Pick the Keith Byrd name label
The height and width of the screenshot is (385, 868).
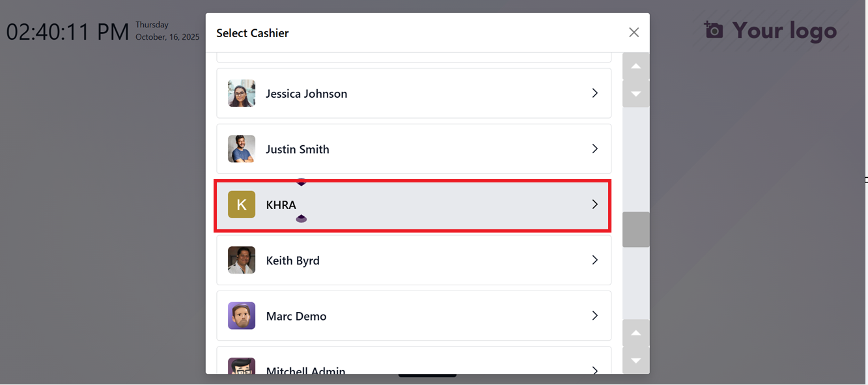click(x=292, y=261)
